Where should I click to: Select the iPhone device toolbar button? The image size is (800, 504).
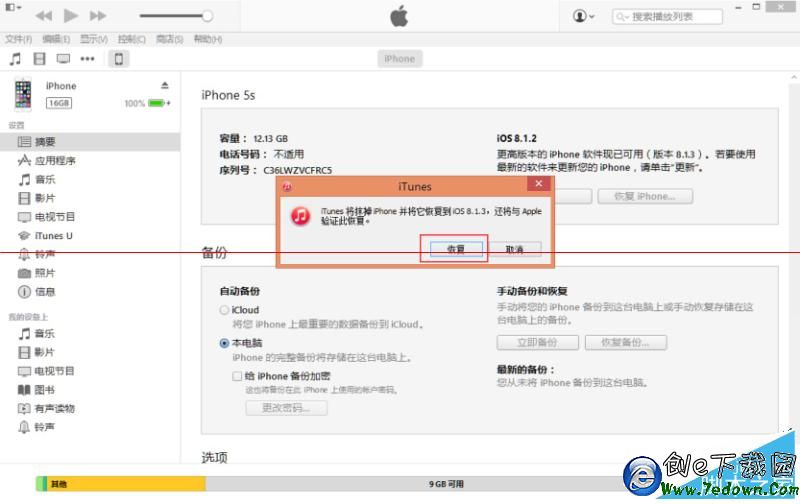pyautogui.click(x=118, y=59)
